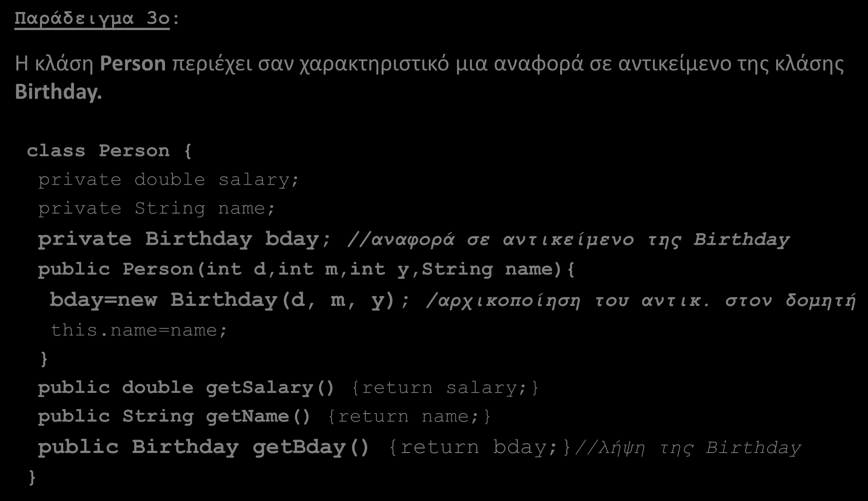The width and height of the screenshot is (868, 501).
Task: Click the class Person declaration line
Action: pyautogui.click(x=109, y=151)
